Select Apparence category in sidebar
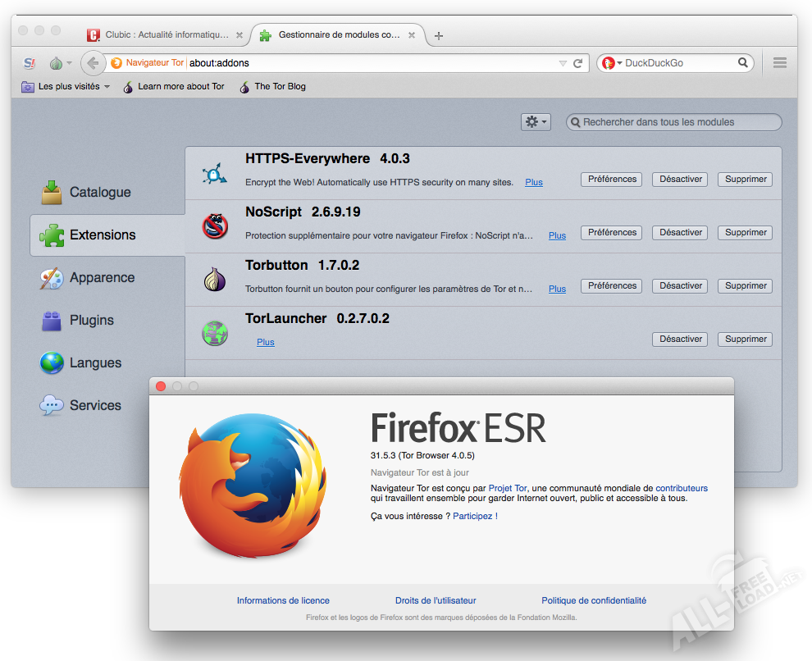 [102, 277]
